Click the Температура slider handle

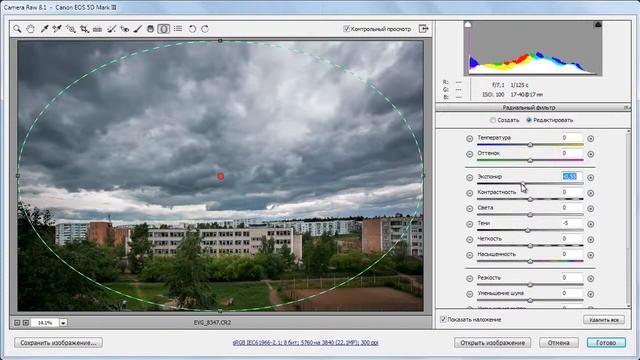530,144
